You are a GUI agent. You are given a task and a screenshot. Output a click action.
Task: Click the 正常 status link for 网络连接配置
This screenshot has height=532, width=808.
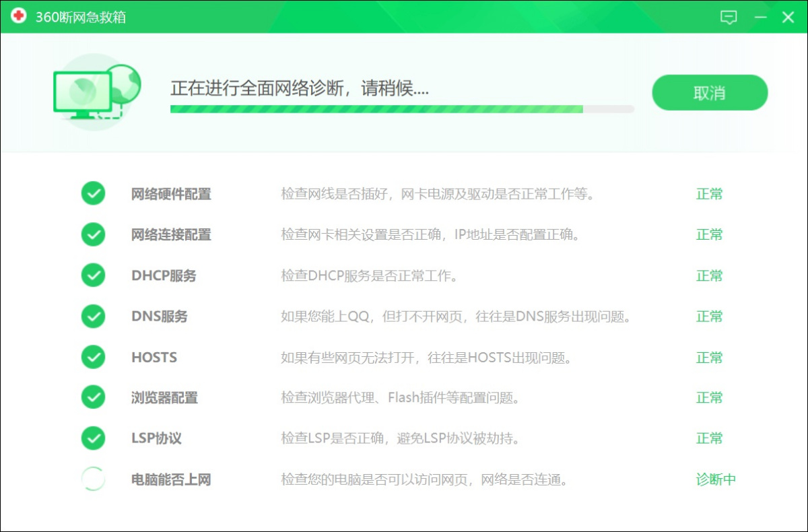(x=709, y=234)
